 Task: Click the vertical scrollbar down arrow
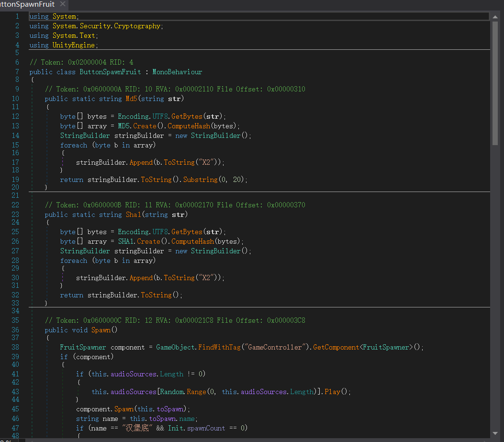pyautogui.click(x=495, y=432)
